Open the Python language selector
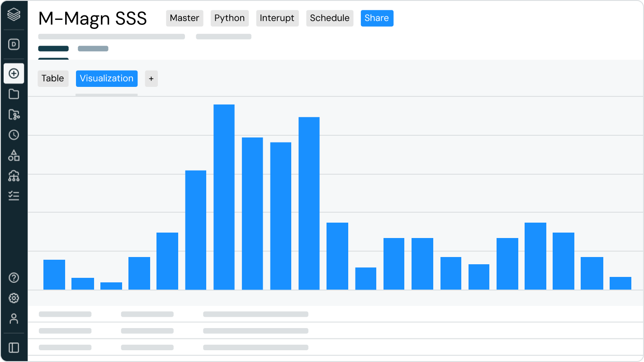Screen dimensions: 644x362 229,18
